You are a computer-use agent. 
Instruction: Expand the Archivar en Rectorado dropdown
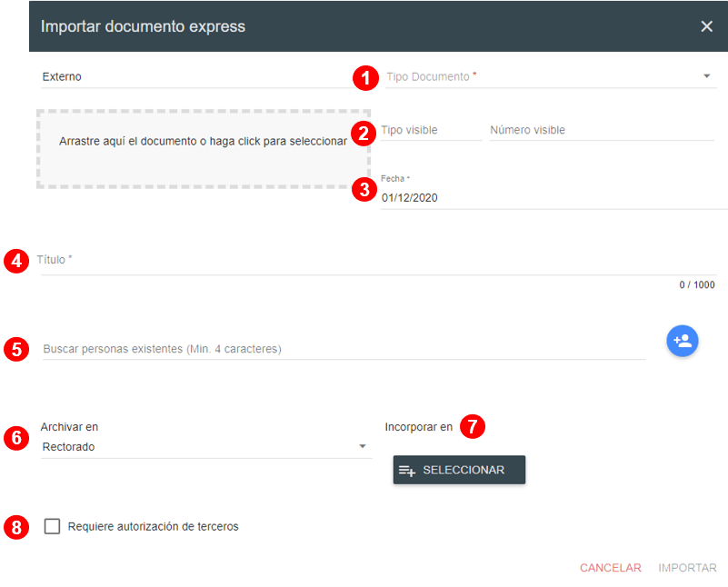206,447
